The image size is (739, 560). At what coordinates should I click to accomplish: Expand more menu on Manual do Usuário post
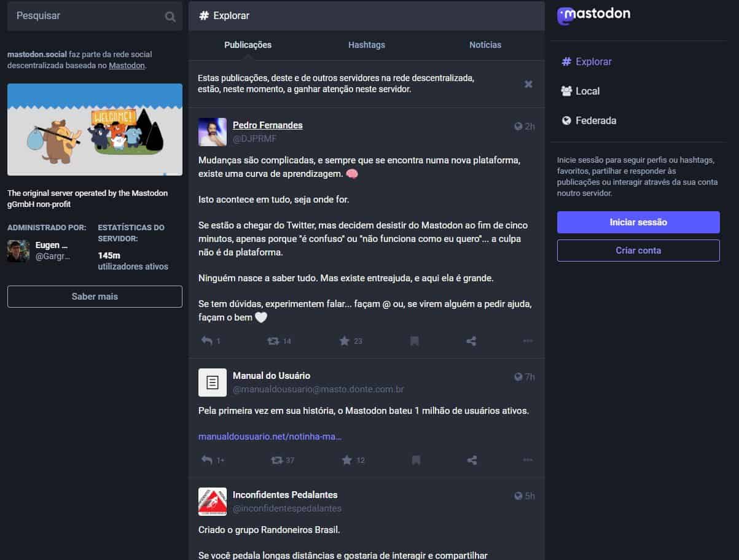click(528, 460)
